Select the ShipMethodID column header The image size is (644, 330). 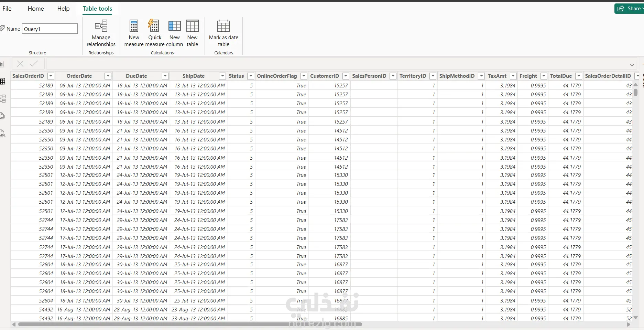click(x=457, y=76)
